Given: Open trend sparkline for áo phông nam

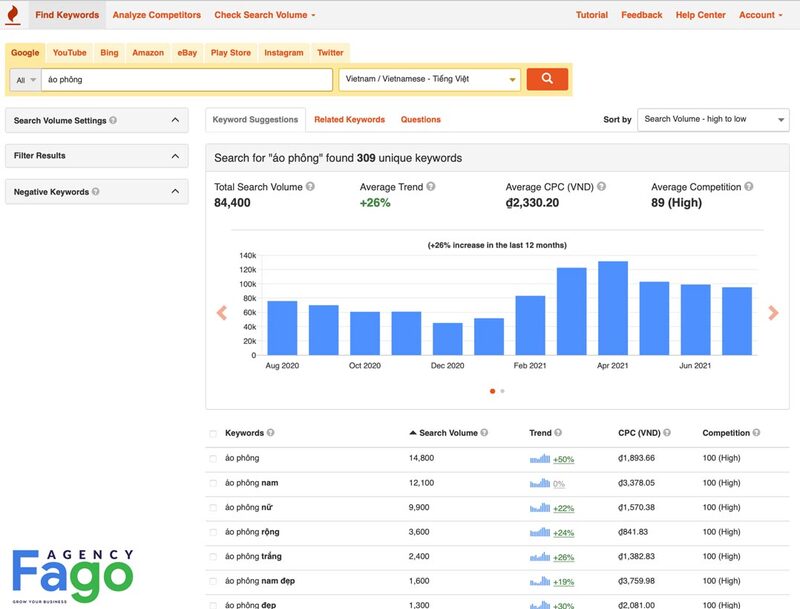Looking at the screenshot, I should coord(540,484).
